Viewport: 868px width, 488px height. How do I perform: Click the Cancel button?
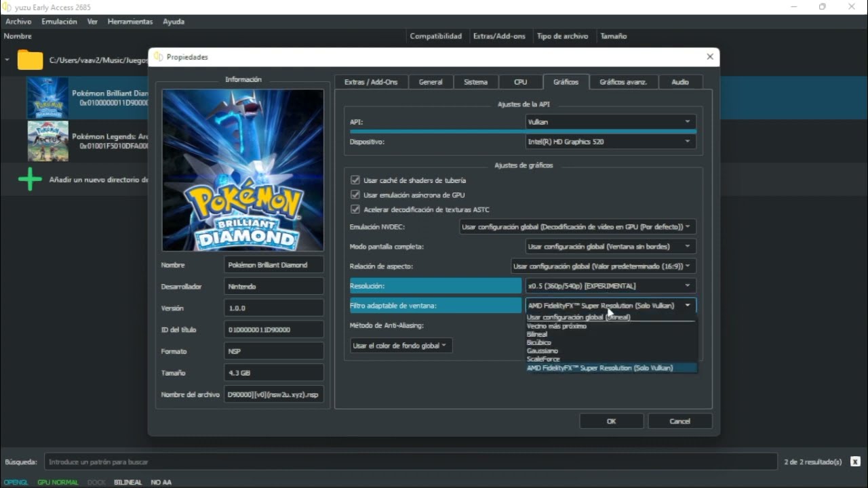click(680, 421)
